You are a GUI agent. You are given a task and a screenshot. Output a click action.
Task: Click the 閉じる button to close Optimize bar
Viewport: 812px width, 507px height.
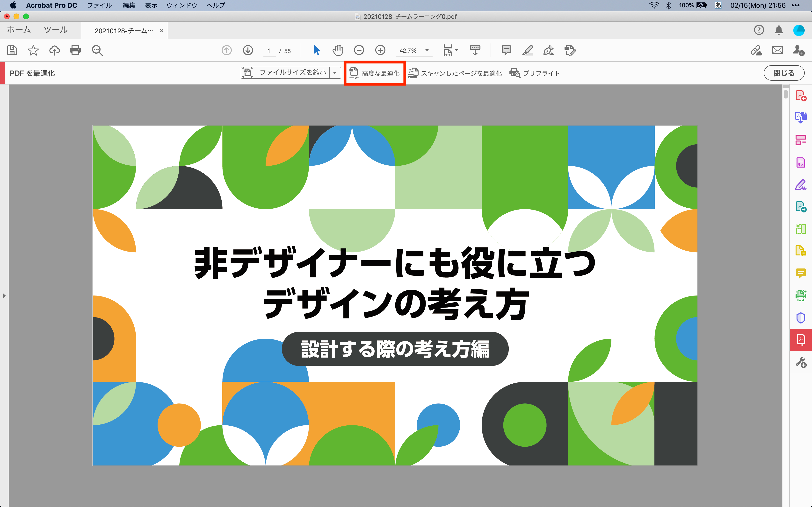(784, 73)
